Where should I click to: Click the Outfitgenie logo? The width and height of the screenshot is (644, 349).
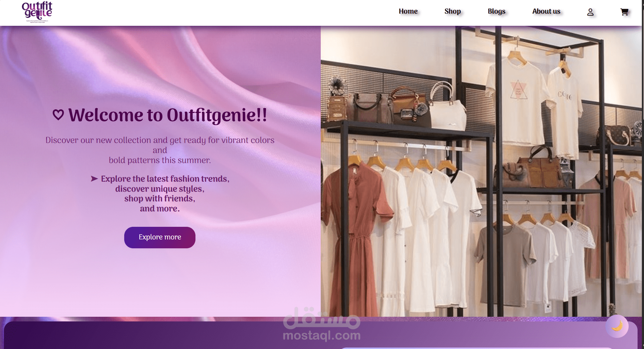[x=38, y=11]
